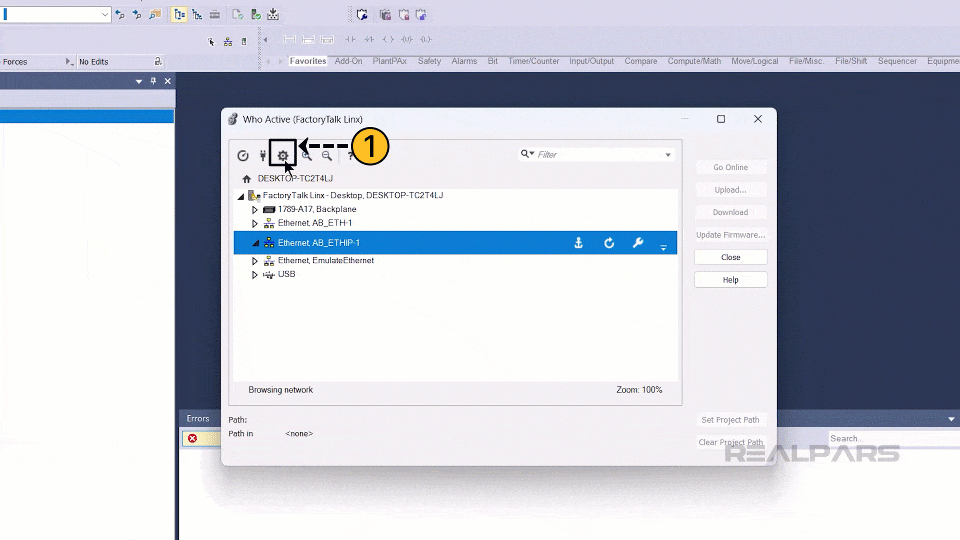Collapse the Ethernet, AB_ETHIP-1 node
Viewport: 960px width, 540px height.
pos(255,243)
